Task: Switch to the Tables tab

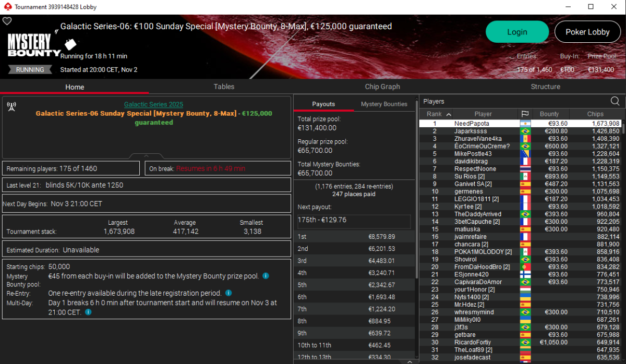Action: [224, 87]
